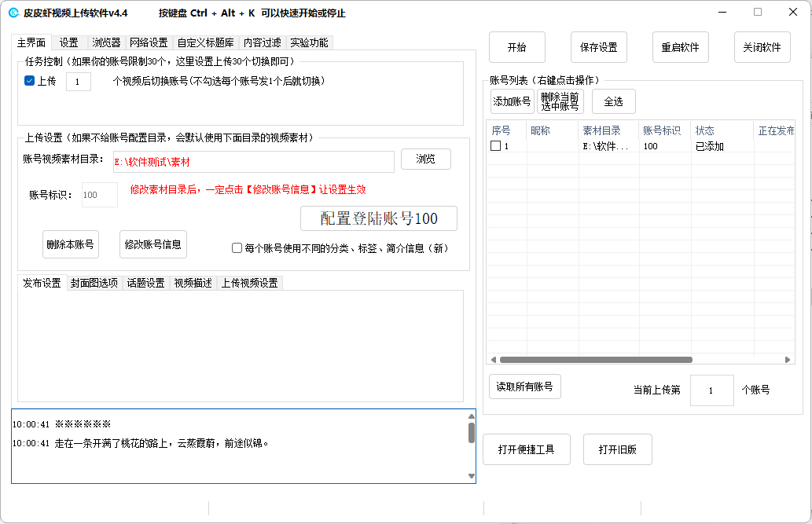The height and width of the screenshot is (524, 812).
Task: Click the app logo icon in title bar
Action: [x=13, y=13]
